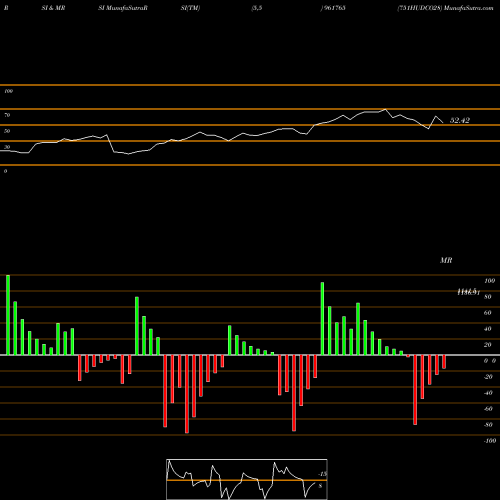The width and height of the screenshot is (500, 500).
Task: Click the -40 label on MR axis
Action: click(x=488, y=393)
